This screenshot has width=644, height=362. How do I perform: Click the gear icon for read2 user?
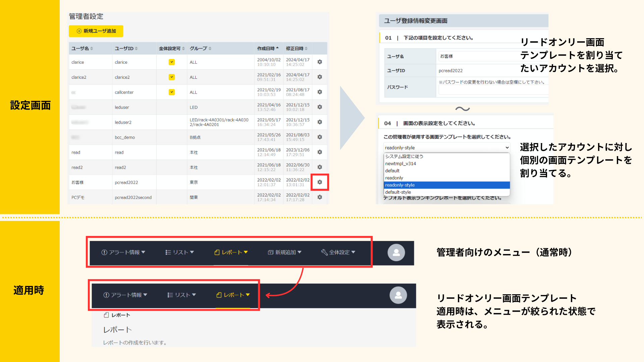[320, 167]
